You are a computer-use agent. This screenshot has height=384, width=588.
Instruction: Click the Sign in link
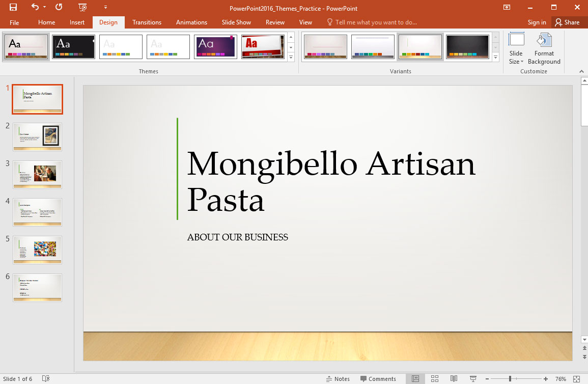pyautogui.click(x=537, y=22)
